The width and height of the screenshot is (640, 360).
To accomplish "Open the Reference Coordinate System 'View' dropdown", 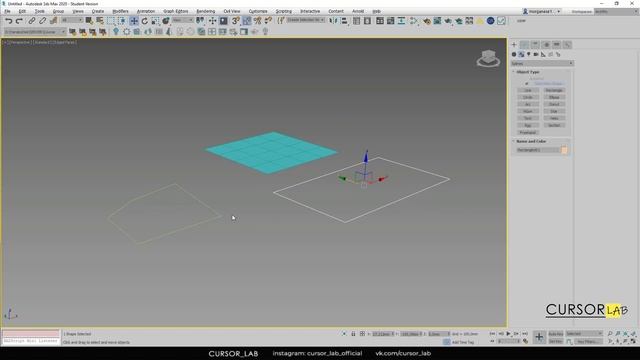I will click(182, 20).
